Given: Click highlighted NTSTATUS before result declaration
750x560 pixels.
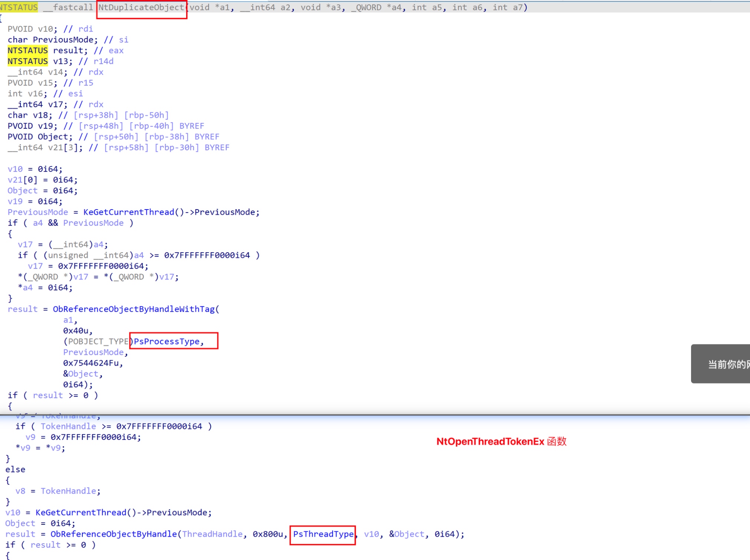Looking at the screenshot, I should (27, 50).
